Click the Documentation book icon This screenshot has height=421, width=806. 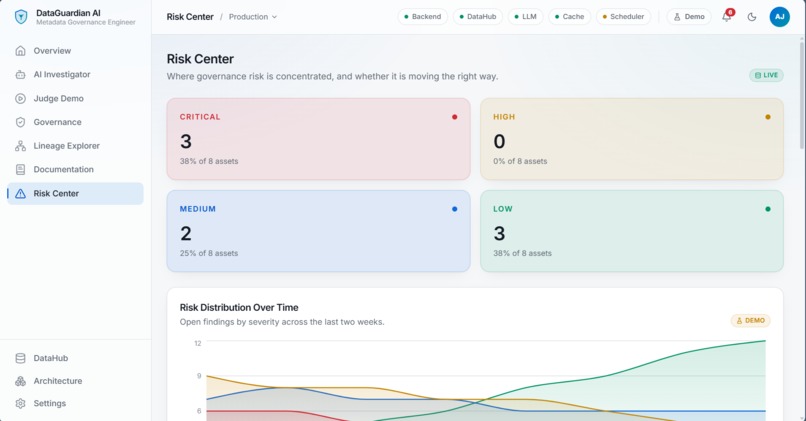click(21, 170)
